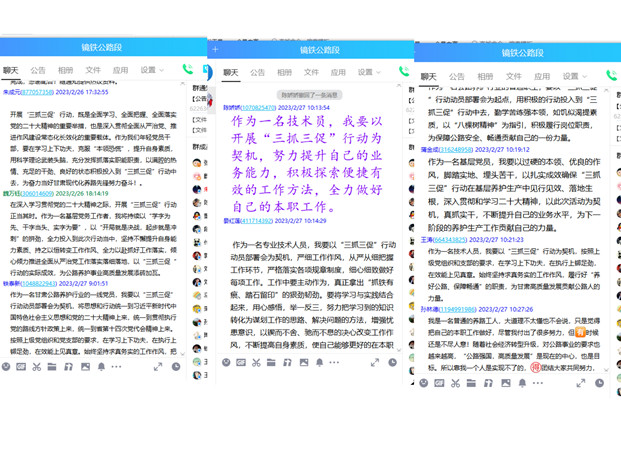Viewport: 621px width, 466px height.
Task: Open message history clock in middle chat window
Action: click(x=392, y=362)
